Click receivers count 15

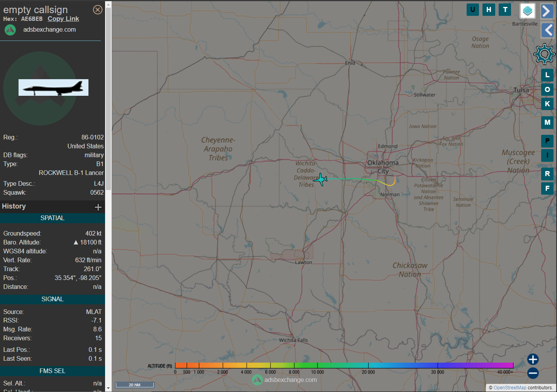coord(98,338)
